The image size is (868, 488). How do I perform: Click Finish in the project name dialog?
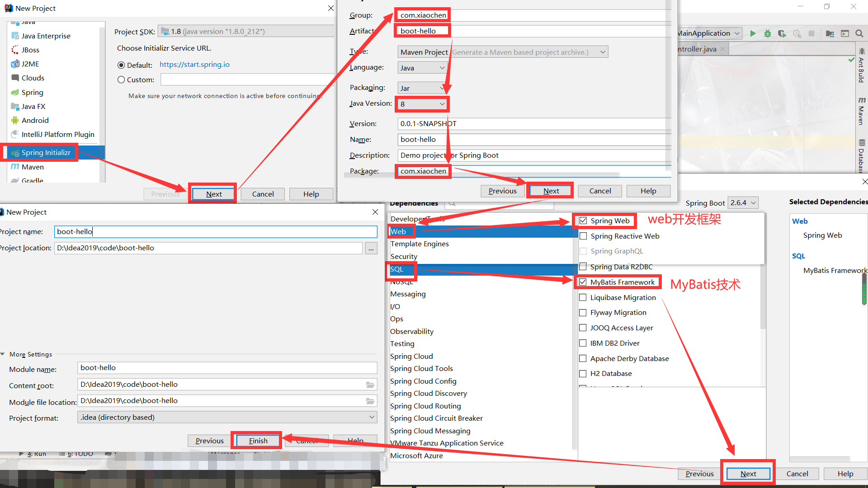point(258,441)
